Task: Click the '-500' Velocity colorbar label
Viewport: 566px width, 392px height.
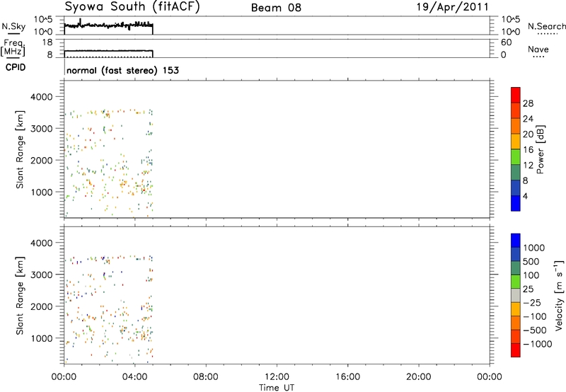Action: tap(534, 330)
